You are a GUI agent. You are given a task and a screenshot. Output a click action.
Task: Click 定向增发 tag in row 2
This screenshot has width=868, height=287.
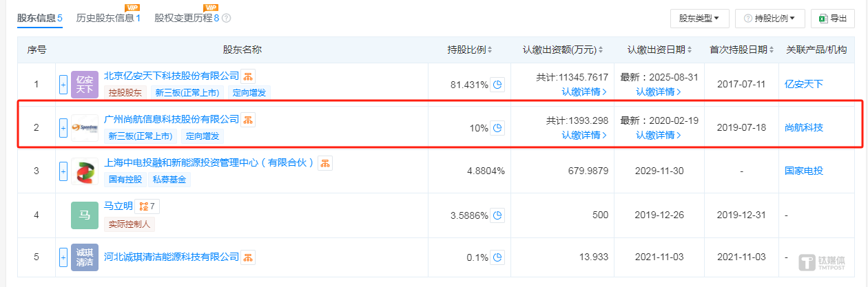[x=202, y=136]
